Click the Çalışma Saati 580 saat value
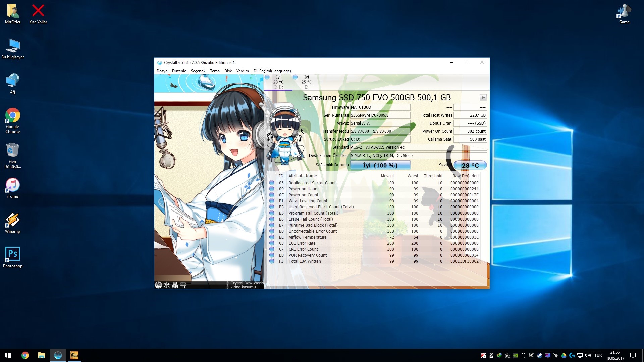This screenshot has height=362, width=644. coord(470,139)
